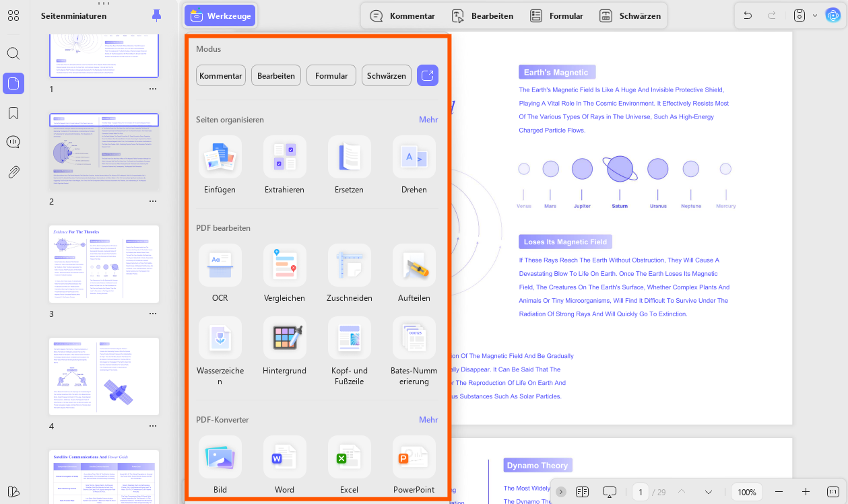Image resolution: width=848 pixels, height=504 pixels.
Task: Select the Zuschneiden crop tool
Action: coord(349,273)
